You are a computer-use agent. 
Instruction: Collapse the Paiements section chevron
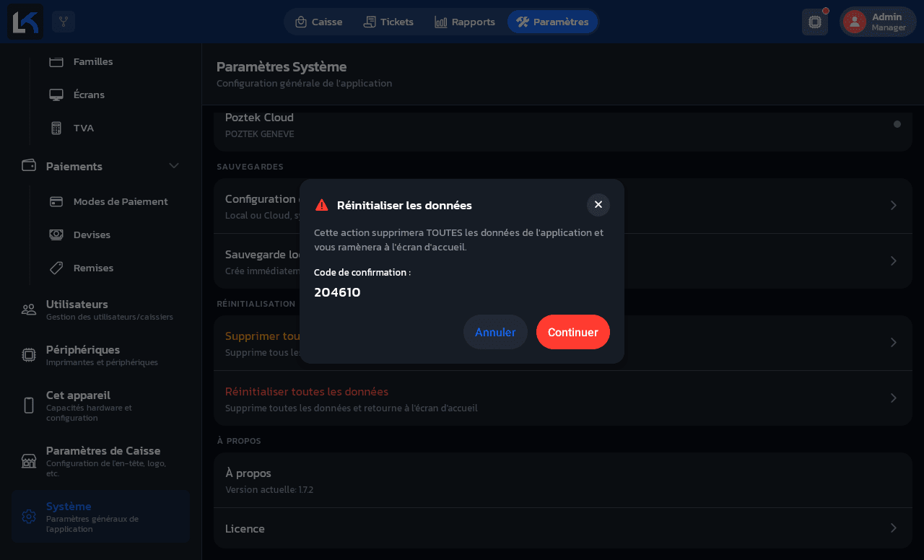pyautogui.click(x=174, y=165)
